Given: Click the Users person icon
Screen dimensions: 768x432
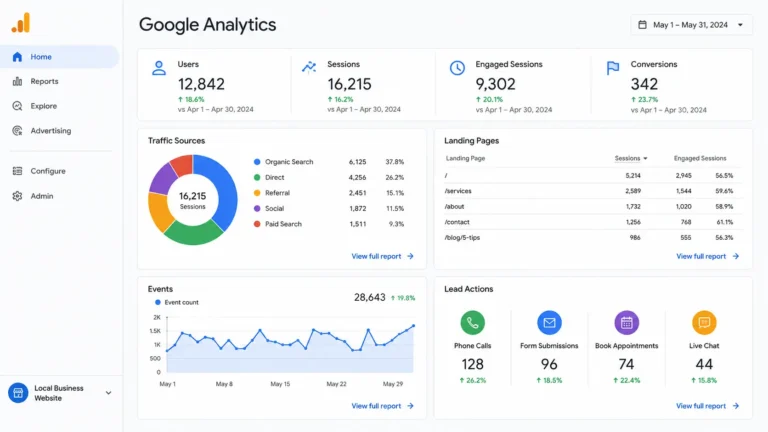Looking at the screenshot, I should click(x=159, y=68).
